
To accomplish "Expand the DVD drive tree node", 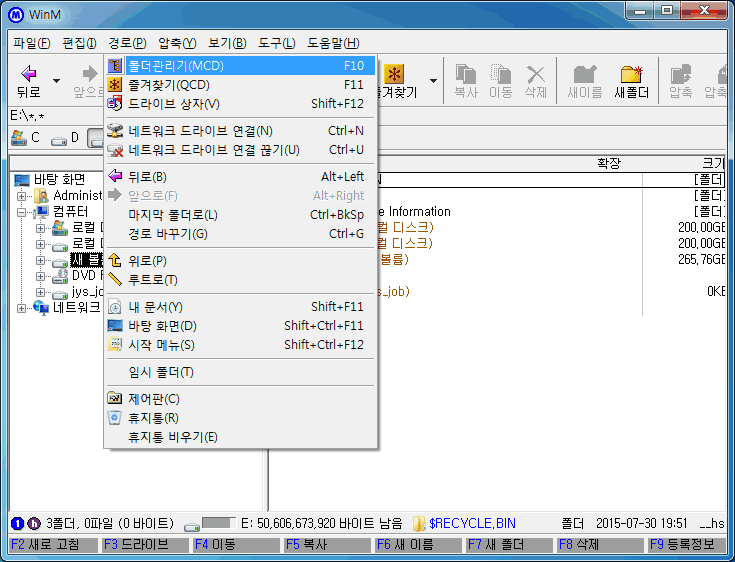I will point(40,277).
